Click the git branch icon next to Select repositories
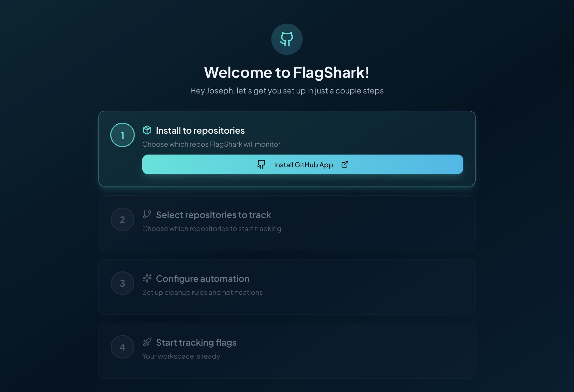This screenshot has width=574, height=392. [x=147, y=214]
